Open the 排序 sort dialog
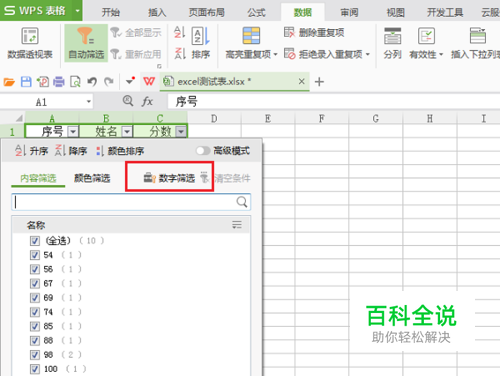 (x=200, y=43)
